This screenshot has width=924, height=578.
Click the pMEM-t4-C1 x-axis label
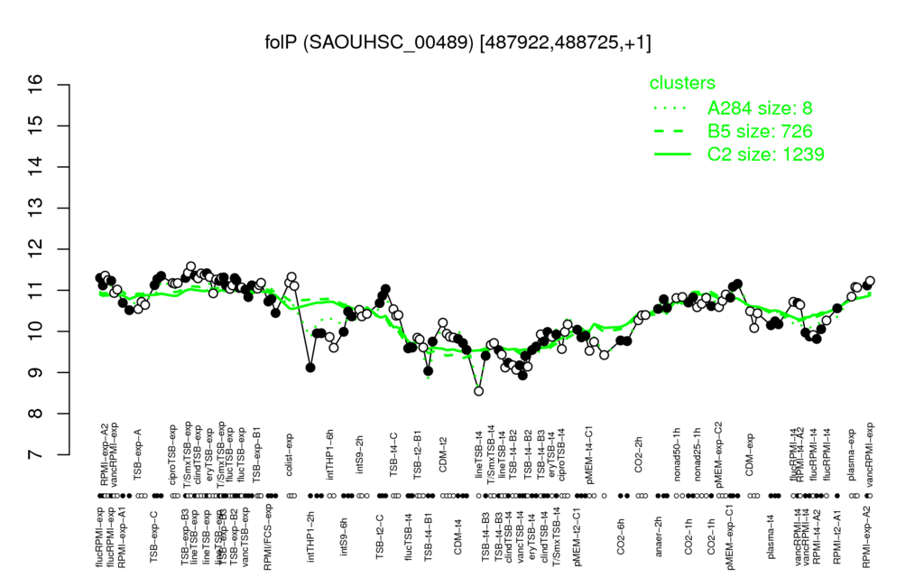[588, 448]
